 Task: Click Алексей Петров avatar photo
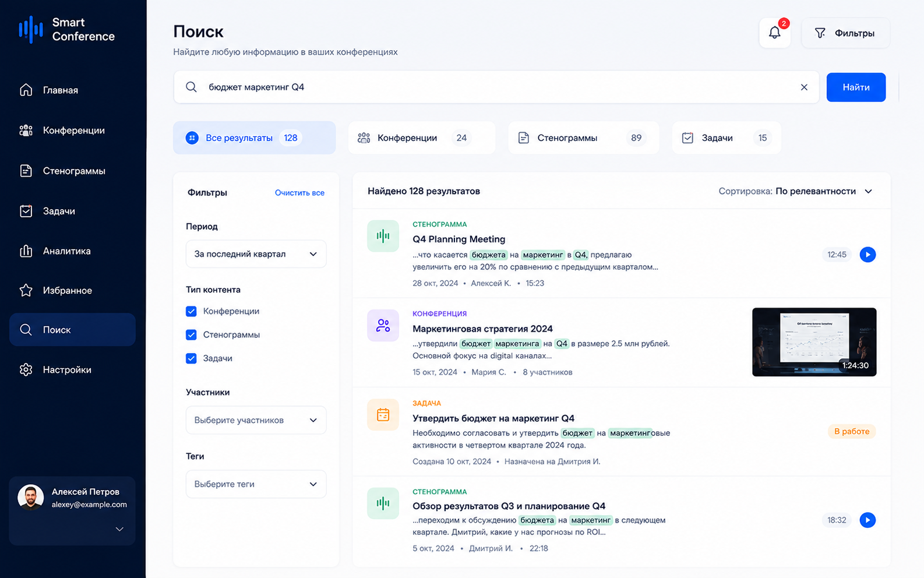[x=31, y=498]
